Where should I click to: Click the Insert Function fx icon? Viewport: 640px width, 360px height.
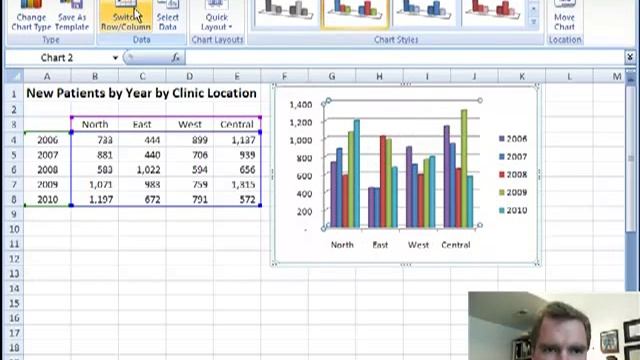176,58
